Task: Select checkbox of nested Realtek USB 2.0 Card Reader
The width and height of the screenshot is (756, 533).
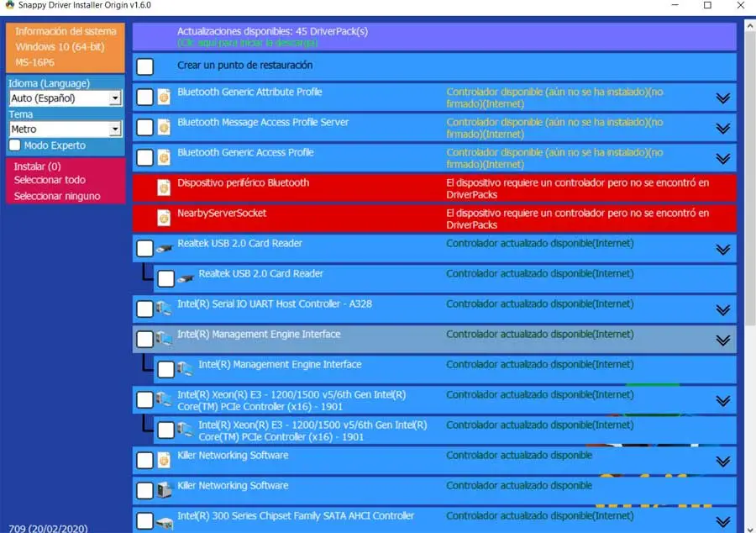Action: coord(165,278)
